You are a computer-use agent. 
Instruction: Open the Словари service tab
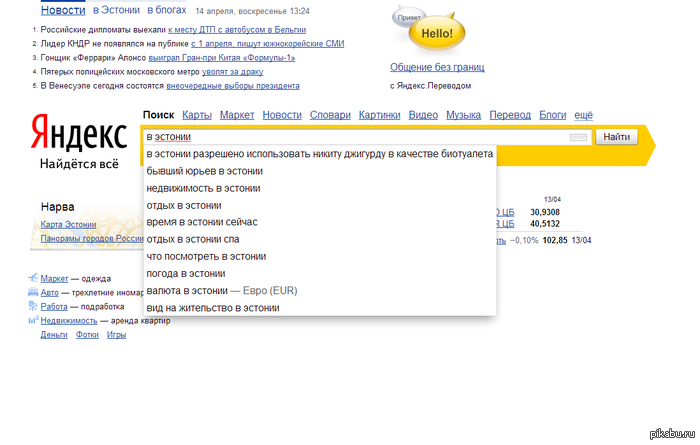(x=330, y=115)
